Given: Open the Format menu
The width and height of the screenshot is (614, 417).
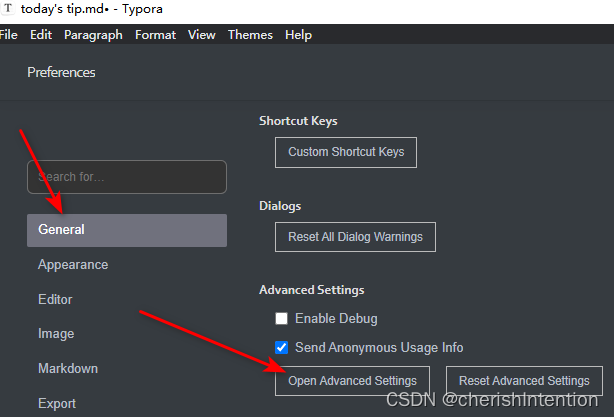Looking at the screenshot, I should (155, 35).
